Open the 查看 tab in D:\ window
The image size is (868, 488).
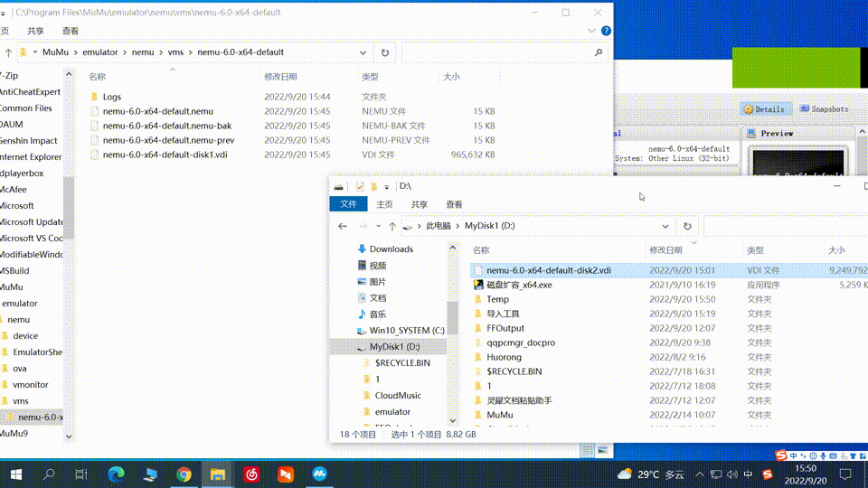tap(454, 204)
